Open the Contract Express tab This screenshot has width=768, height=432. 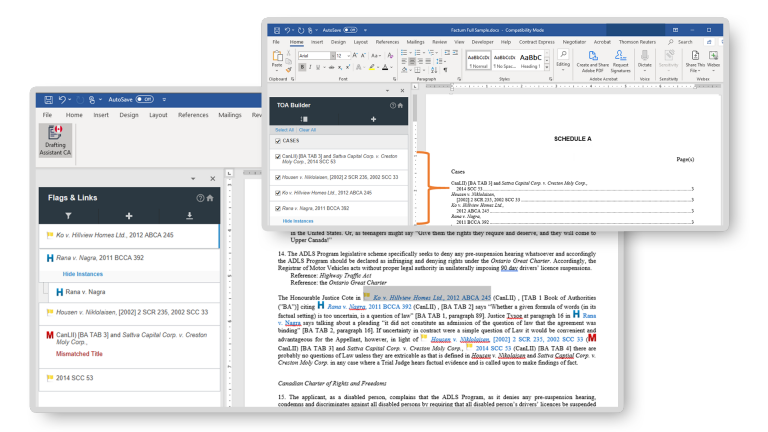pos(537,42)
